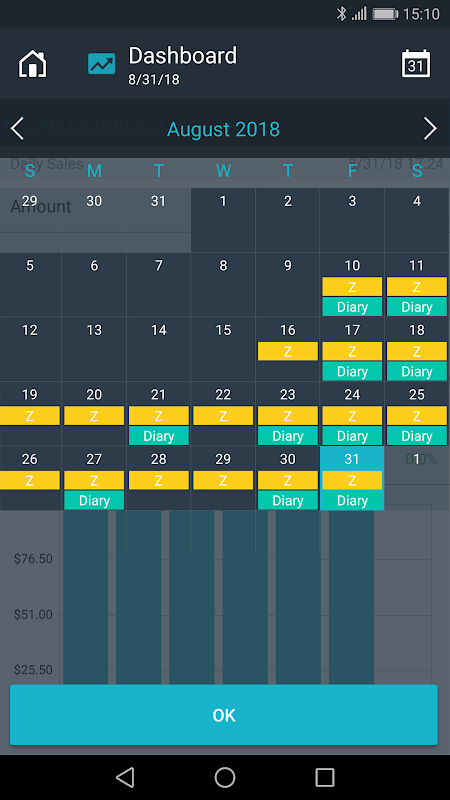This screenshot has width=450, height=800.
Task: Tap Android home circle button
Action: point(225,778)
